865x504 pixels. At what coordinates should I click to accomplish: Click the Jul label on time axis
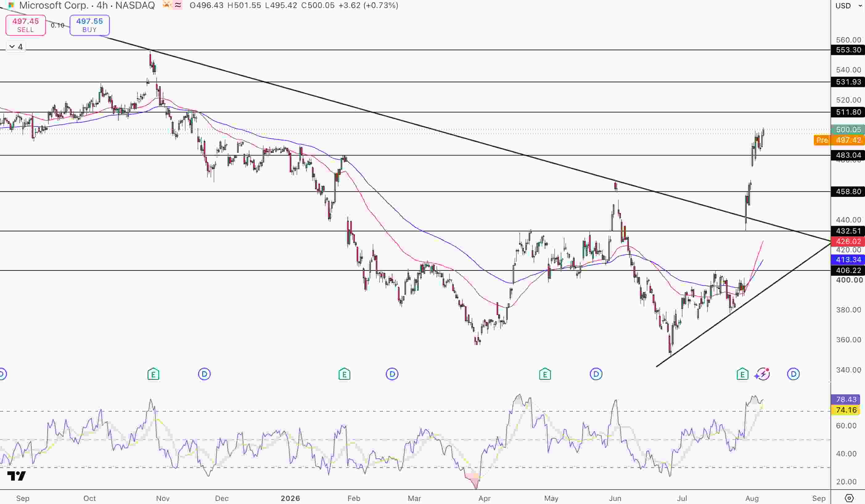click(682, 498)
